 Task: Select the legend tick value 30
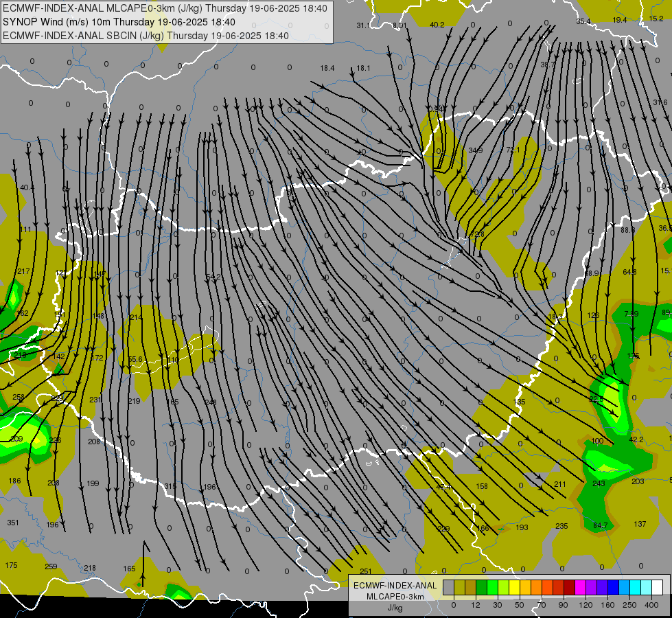498,605
